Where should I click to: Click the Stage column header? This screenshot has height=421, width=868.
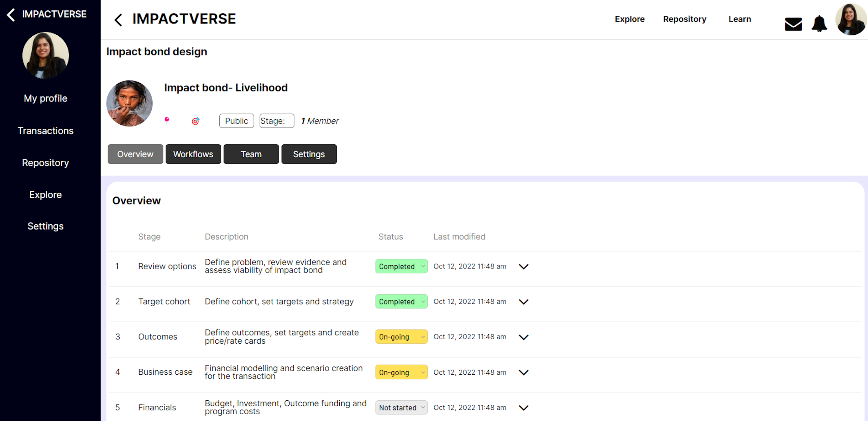[149, 237]
